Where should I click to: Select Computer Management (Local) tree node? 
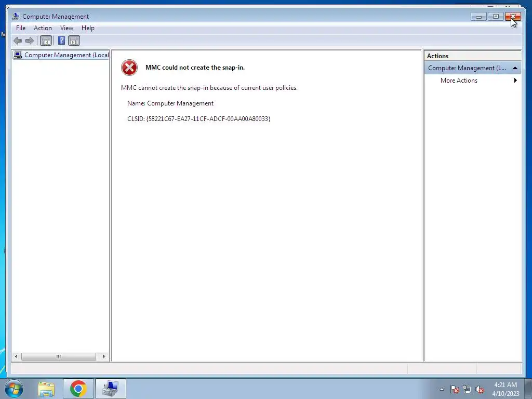click(61, 55)
